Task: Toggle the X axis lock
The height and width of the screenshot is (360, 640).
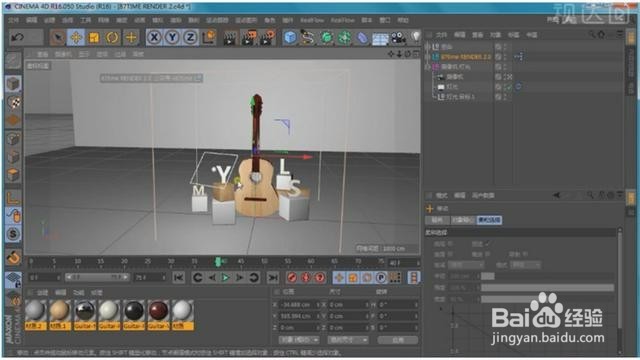Action: click(x=154, y=38)
